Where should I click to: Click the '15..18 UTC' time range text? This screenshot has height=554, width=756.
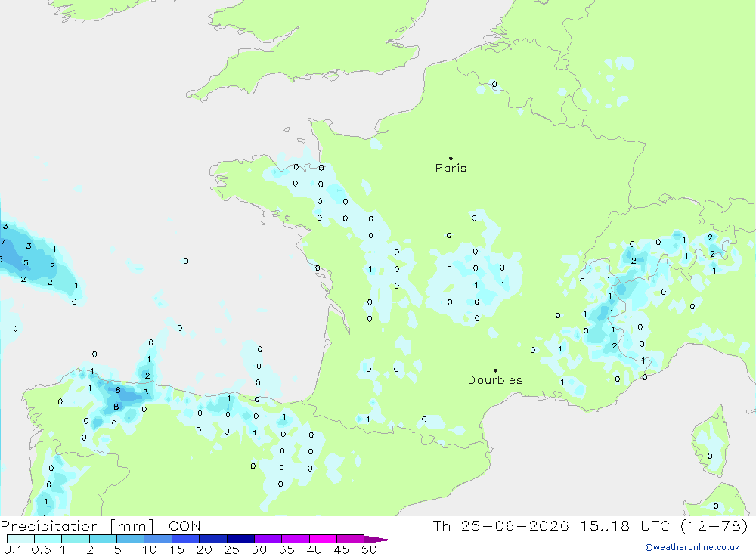pos(625,526)
